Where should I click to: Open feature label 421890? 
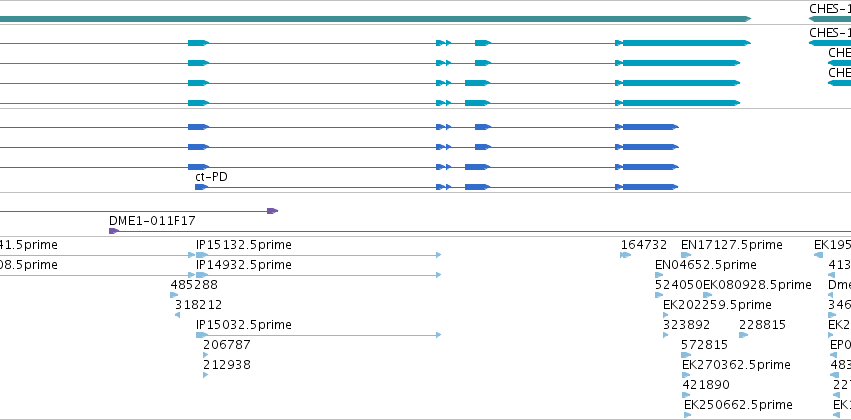tap(706, 385)
